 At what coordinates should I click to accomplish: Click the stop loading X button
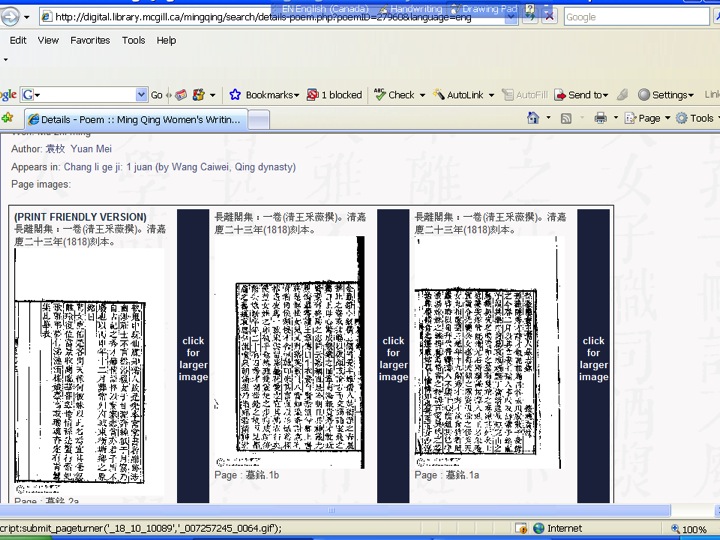(549, 17)
